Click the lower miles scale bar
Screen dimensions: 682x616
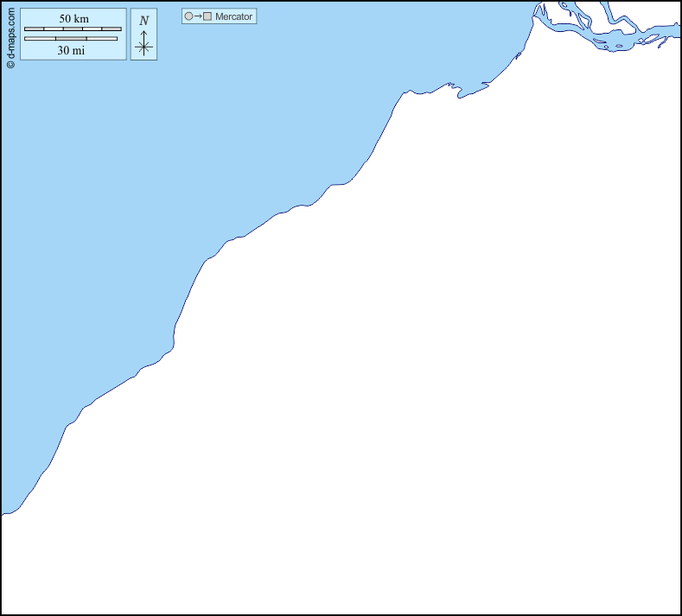click(x=71, y=39)
